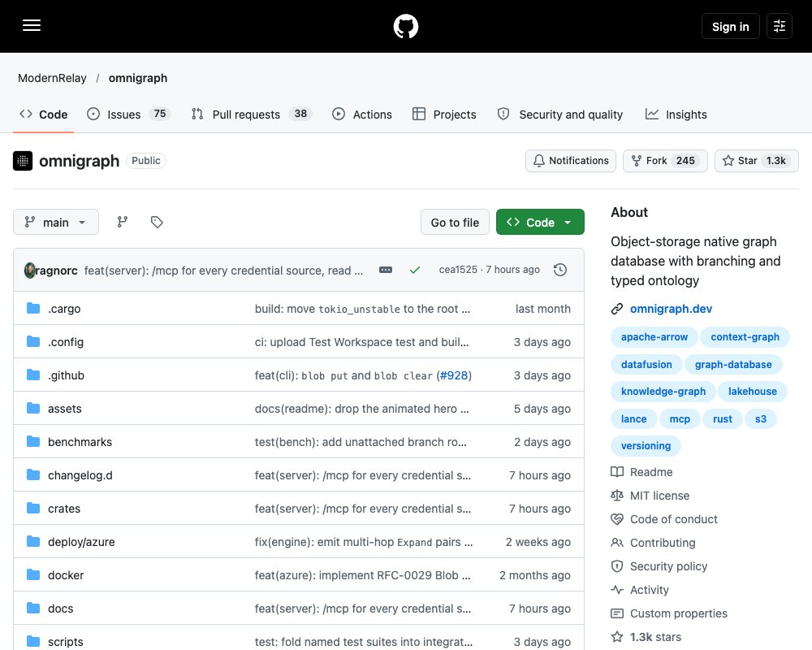Select the knowledge-graph topic tag

pyautogui.click(x=663, y=392)
